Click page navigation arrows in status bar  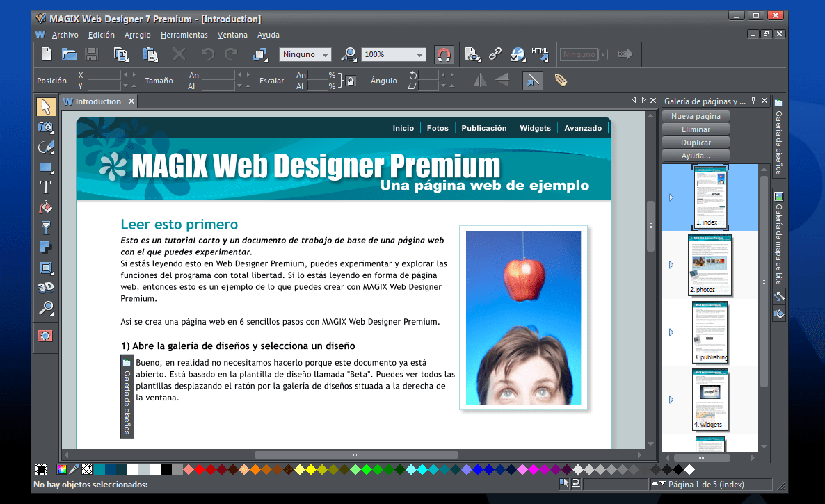[x=659, y=484]
